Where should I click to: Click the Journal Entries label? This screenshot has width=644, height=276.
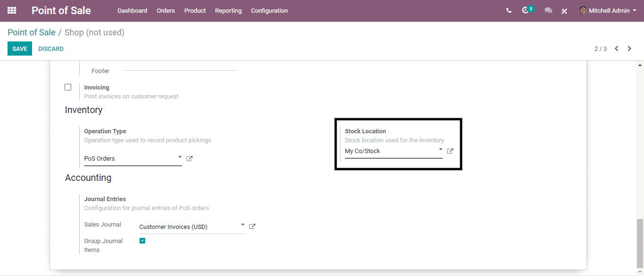[x=105, y=199]
